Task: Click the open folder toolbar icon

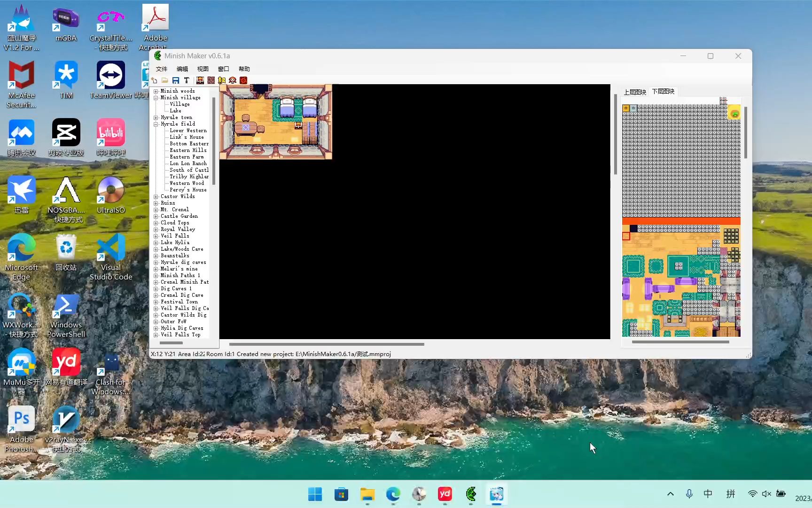Action: tap(165, 80)
